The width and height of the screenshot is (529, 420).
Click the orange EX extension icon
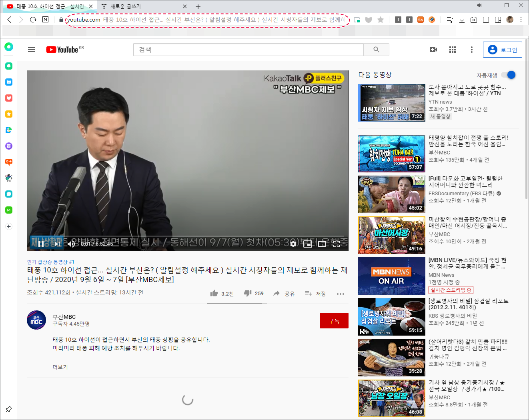pyautogui.click(x=421, y=20)
